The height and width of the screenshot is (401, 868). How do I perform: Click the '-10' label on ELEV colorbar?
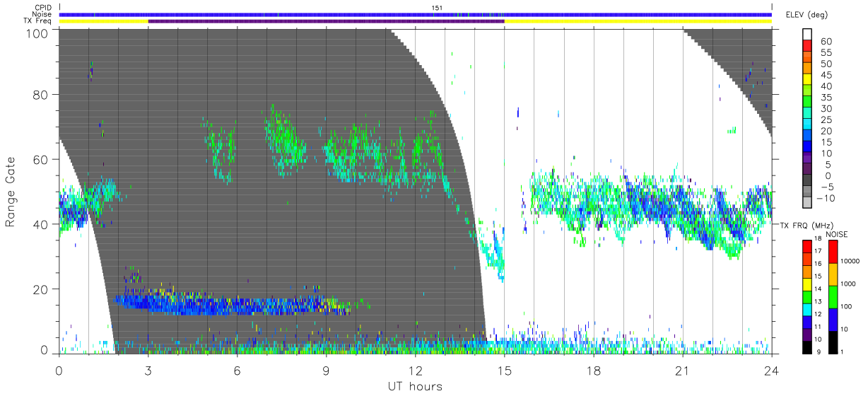click(x=825, y=199)
